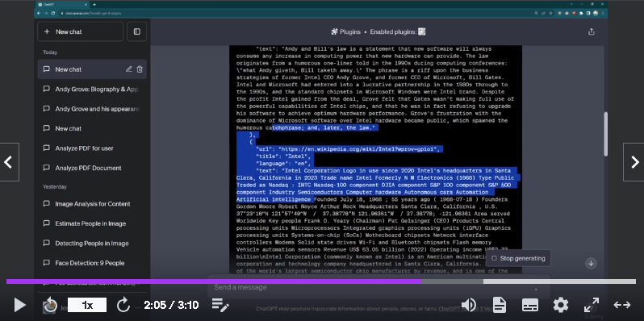The width and height of the screenshot is (644, 321).
Task: Start a New chat in ChatGPT
Action: tap(80, 31)
